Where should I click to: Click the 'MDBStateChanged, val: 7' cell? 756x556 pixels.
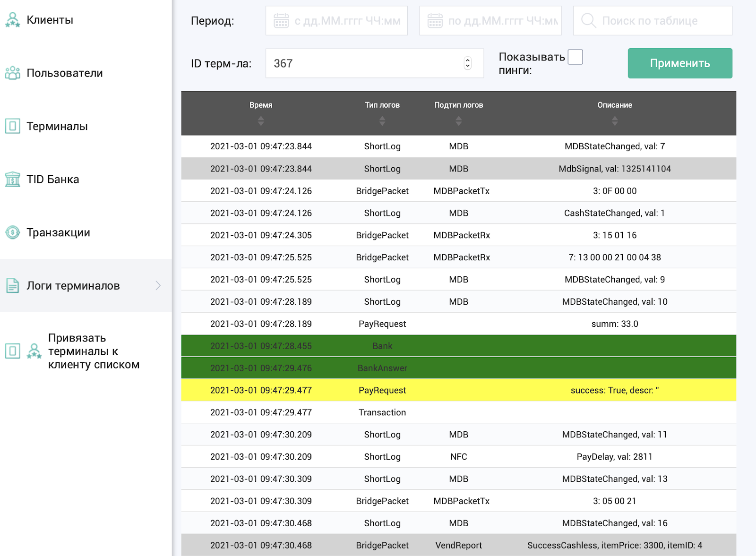(x=615, y=146)
